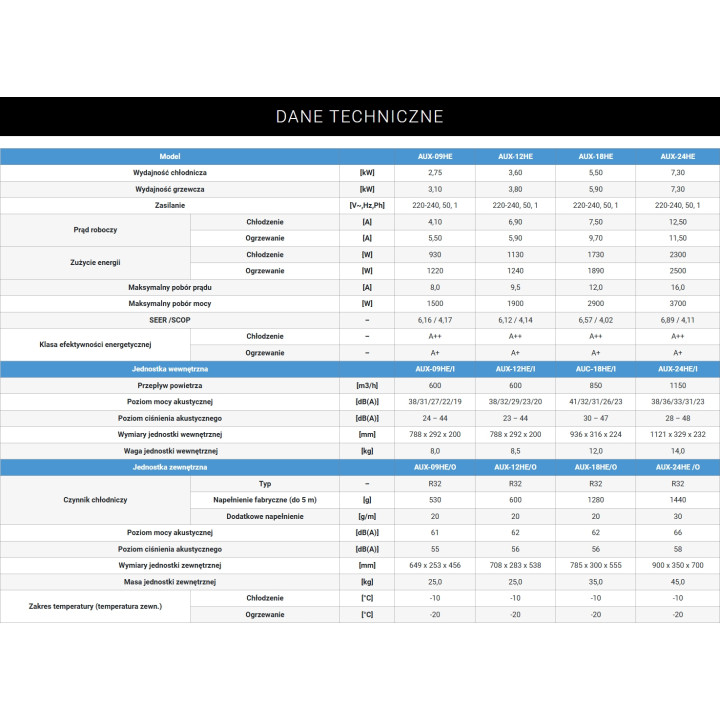Screen dimensions: 720x720
Task: Click the 41/32/31/26/23 sound power value
Action: point(596,402)
